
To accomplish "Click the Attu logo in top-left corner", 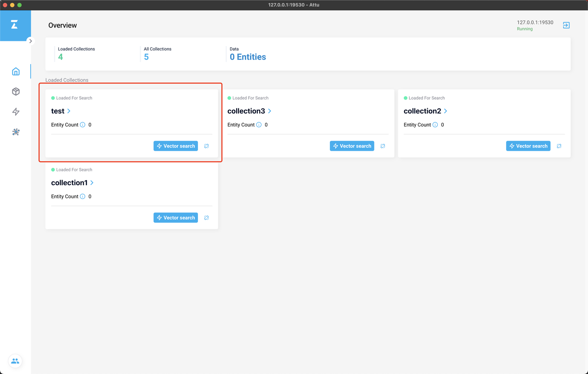I will (x=14, y=25).
